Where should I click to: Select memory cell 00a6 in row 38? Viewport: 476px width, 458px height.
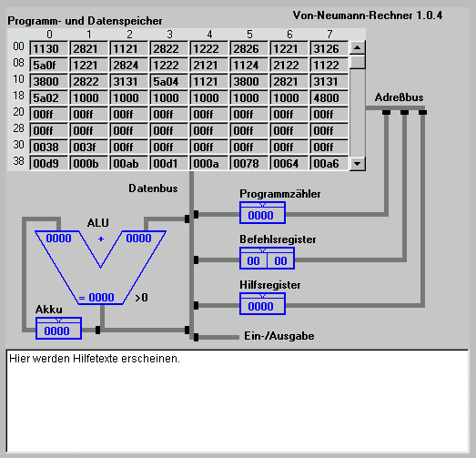[x=329, y=163]
